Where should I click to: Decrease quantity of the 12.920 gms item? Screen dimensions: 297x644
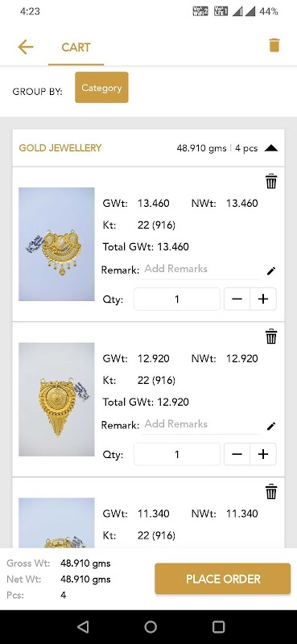(x=237, y=454)
